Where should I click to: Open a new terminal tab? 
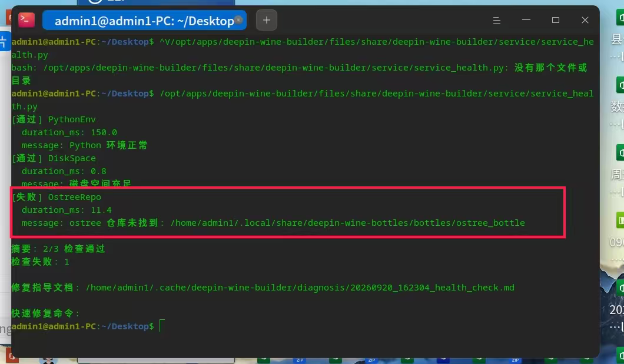click(266, 20)
